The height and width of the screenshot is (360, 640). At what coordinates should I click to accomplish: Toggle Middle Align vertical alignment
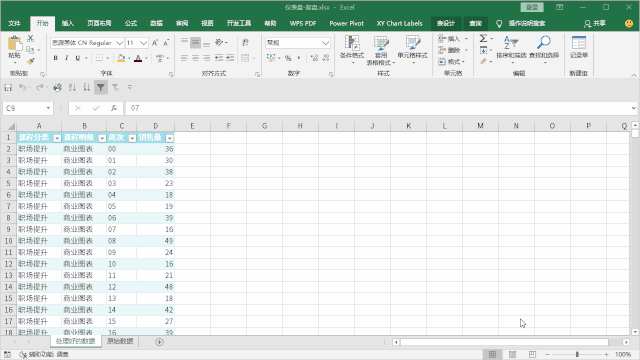pyautogui.click(x=196, y=42)
